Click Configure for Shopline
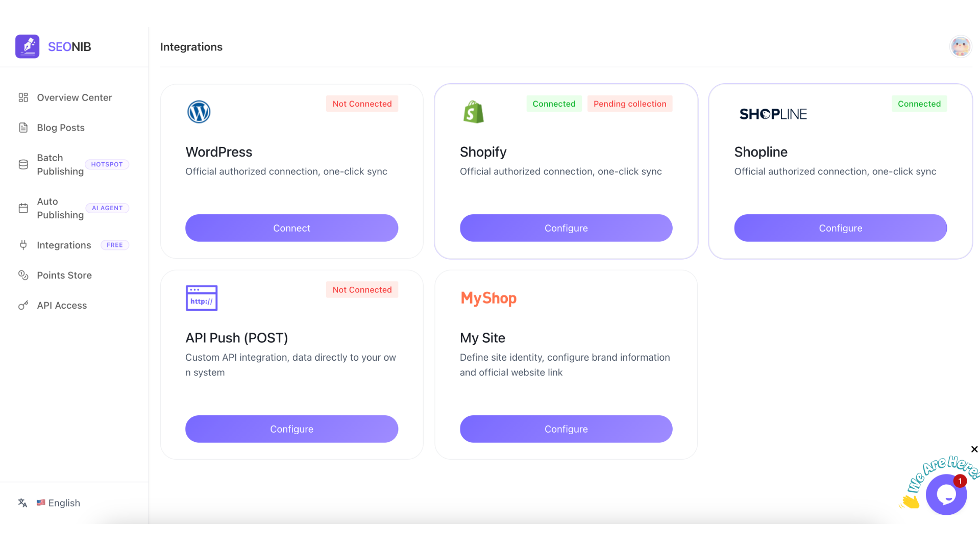Screen dimensions: 980x551 pyautogui.click(x=840, y=228)
